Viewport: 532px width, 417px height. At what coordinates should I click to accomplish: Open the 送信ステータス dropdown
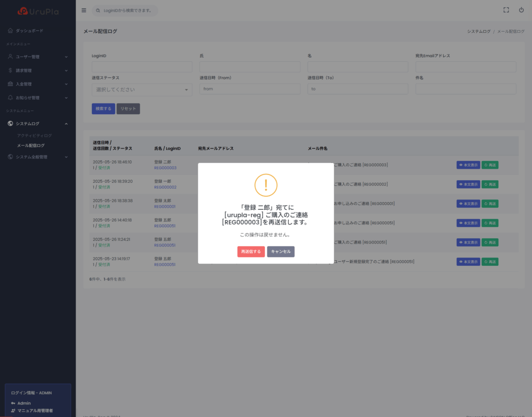[142, 90]
